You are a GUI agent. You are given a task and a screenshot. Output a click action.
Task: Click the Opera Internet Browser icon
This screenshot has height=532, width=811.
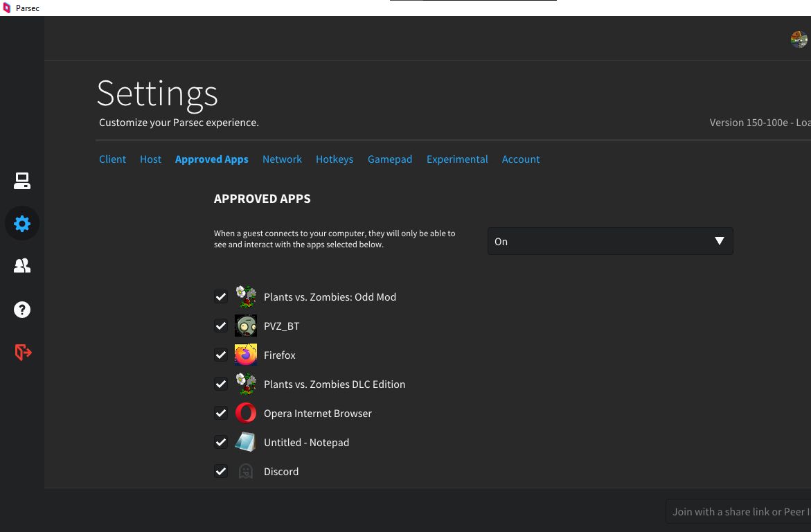click(x=246, y=414)
